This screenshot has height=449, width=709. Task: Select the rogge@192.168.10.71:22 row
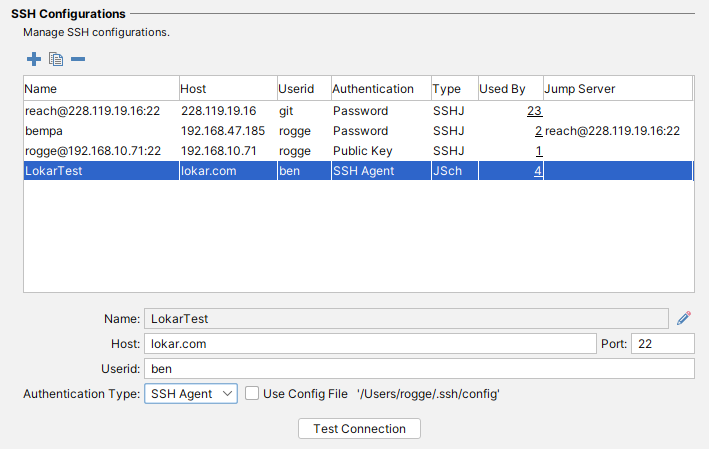[x=100, y=151]
